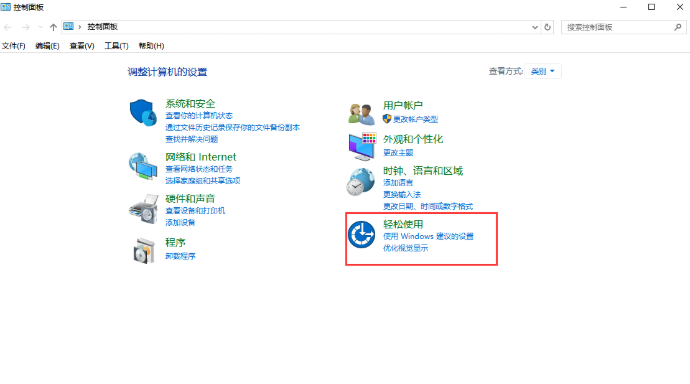Screen dimensions: 690x384
Task: Click the 卸载程序 link
Action: pyautogui.click(x=180, y=256)
